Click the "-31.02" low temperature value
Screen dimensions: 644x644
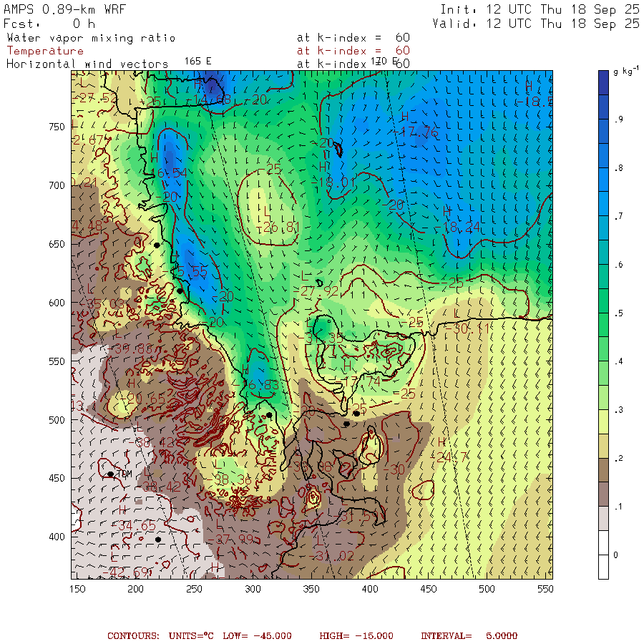click(x=332, y=556)
